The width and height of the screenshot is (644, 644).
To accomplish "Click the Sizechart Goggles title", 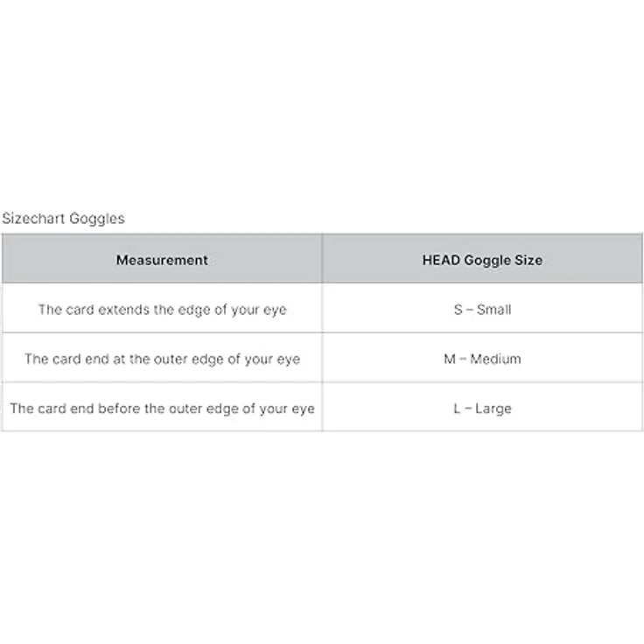I will [x=63, y=219].
